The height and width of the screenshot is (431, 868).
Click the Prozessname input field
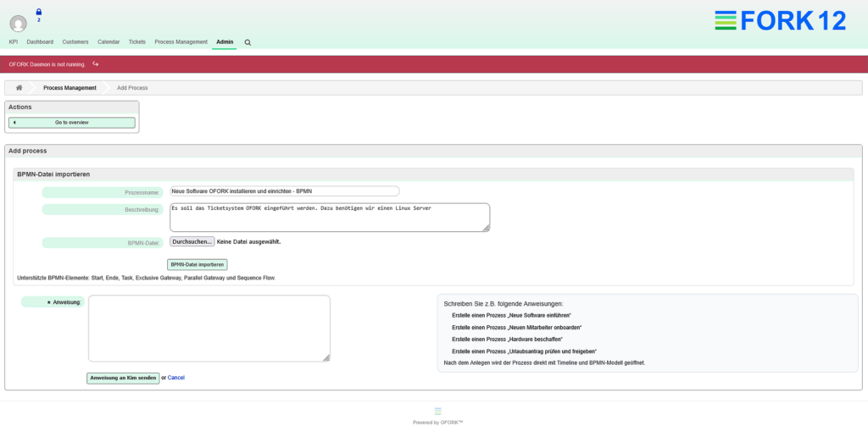[x=285, y=191]
